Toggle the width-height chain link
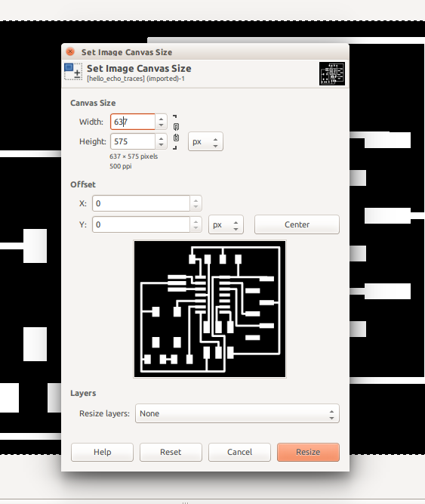The width and height of the screenshot is (425, 504). coord(176,132)
